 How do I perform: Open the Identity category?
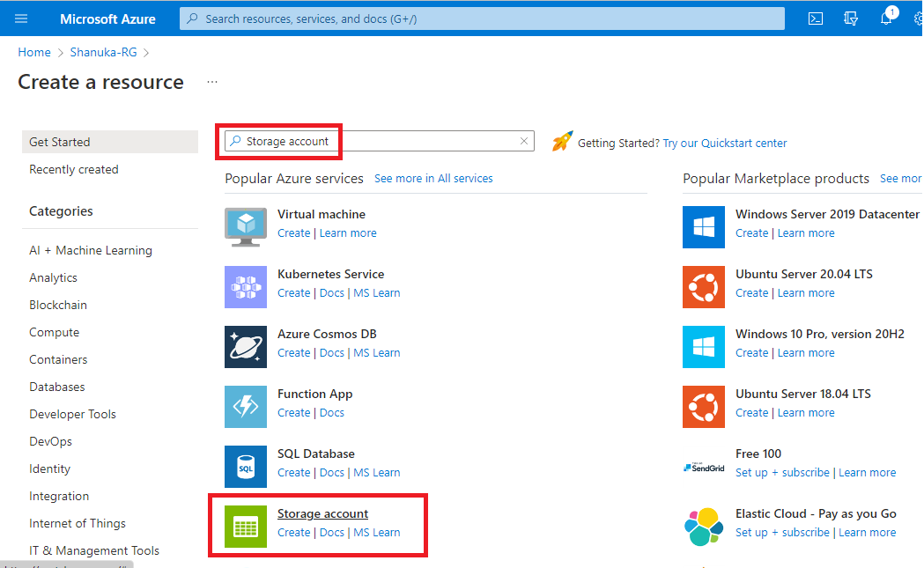tap(49, 469)
